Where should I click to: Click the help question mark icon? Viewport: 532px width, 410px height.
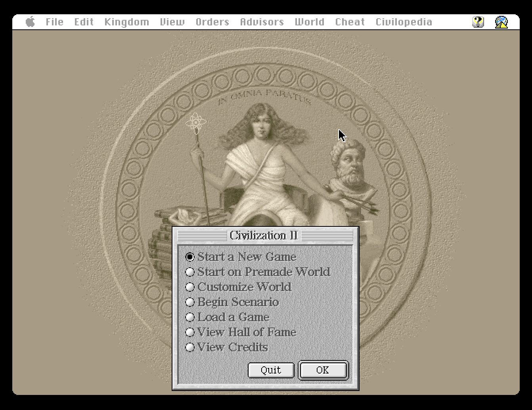click(x=478, y=22)
